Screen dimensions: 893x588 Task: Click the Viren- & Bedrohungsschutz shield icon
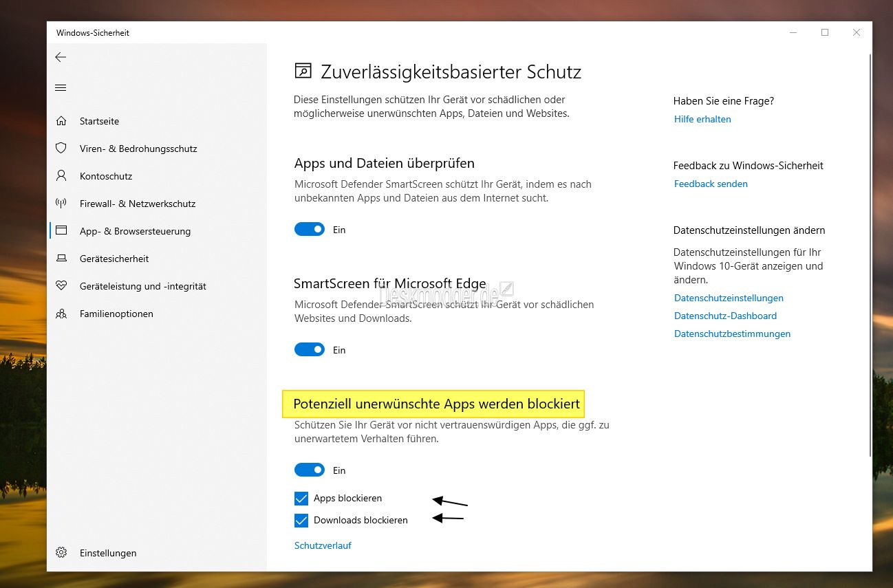(x=61, y=149)
